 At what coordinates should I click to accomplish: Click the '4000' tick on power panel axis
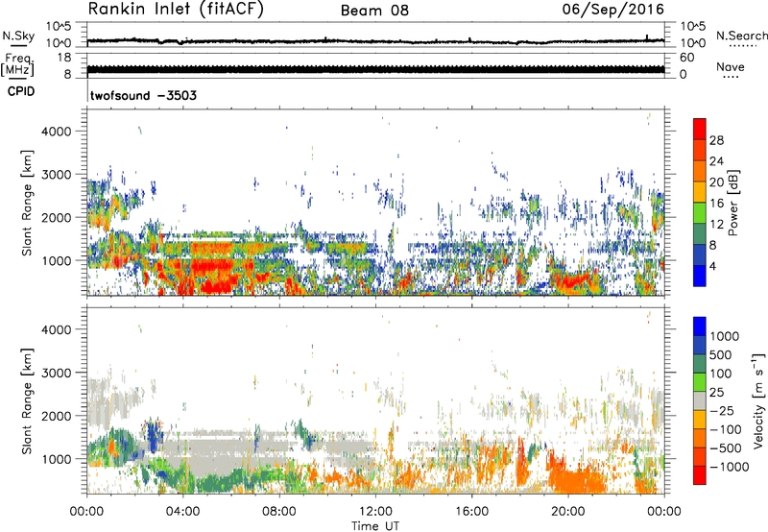pyautogui.click(x=56, y=132)
